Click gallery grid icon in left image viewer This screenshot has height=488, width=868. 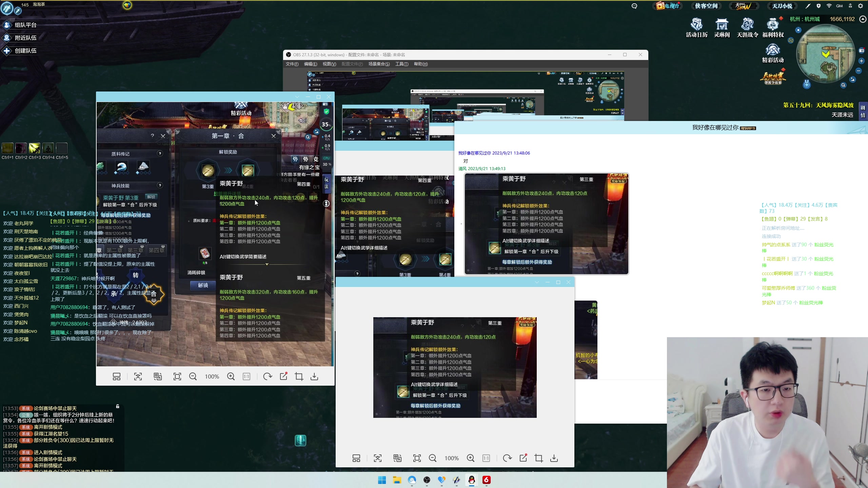pos(117,377)
